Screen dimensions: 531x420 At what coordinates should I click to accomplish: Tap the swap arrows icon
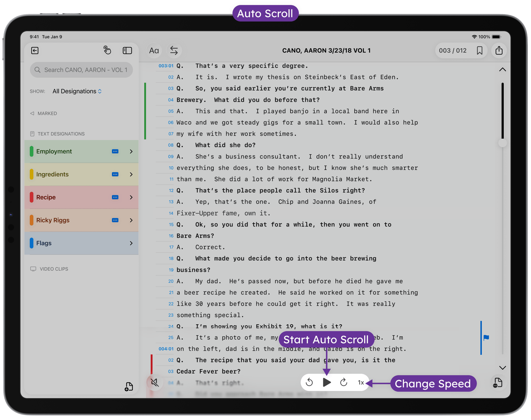174,51
